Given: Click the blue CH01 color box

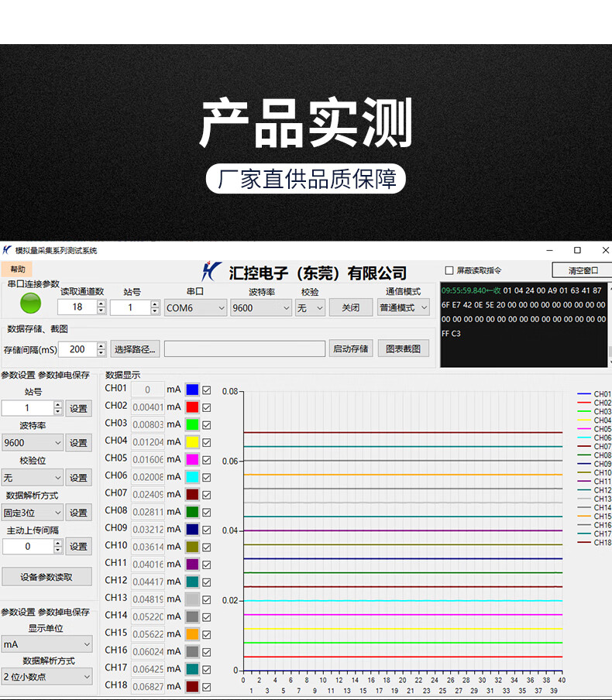Looking at the screenshot, I should 192,389.
